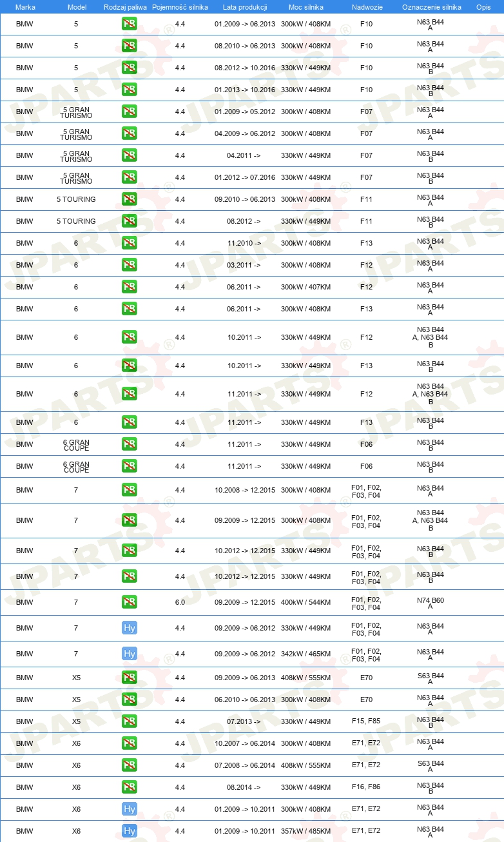Click the F11 cell in 5 Touring 08.2012 row

pyautogui.click(x=366, y=221)
